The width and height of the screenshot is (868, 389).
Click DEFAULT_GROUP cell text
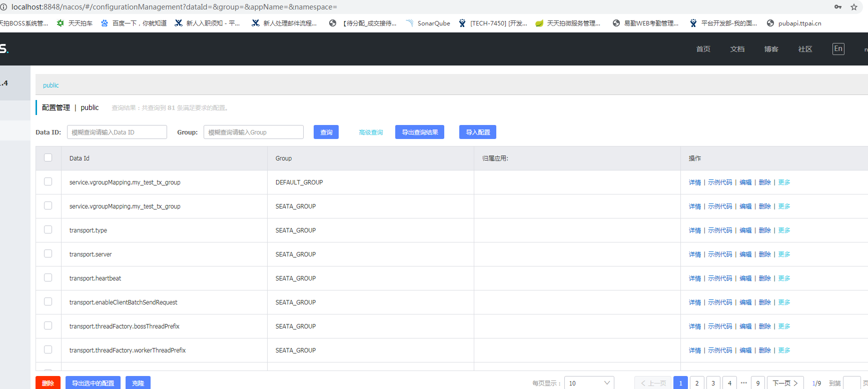point(299,182)
